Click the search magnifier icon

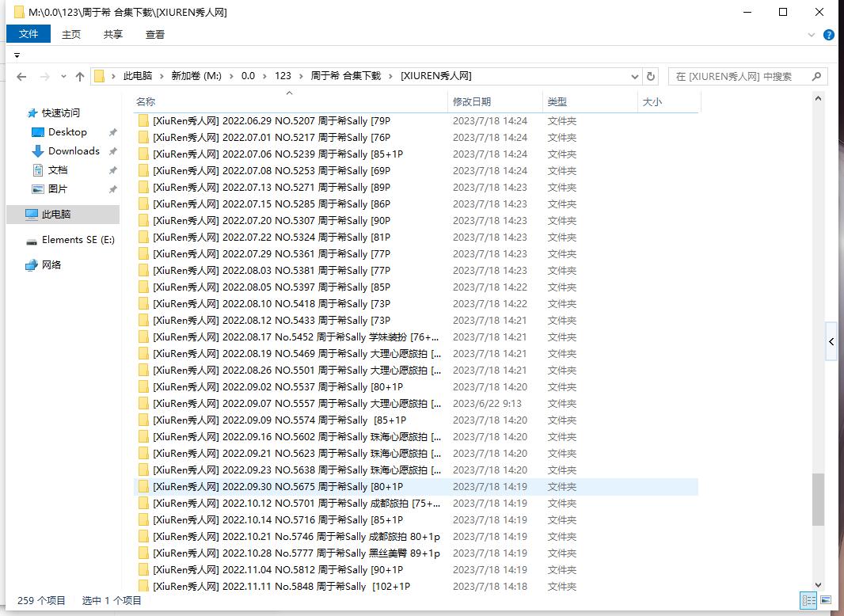[x=817, y=77]
